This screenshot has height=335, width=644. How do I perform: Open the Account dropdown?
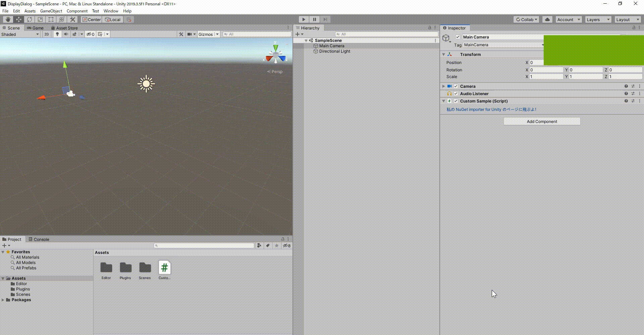(x=569, y=19)
